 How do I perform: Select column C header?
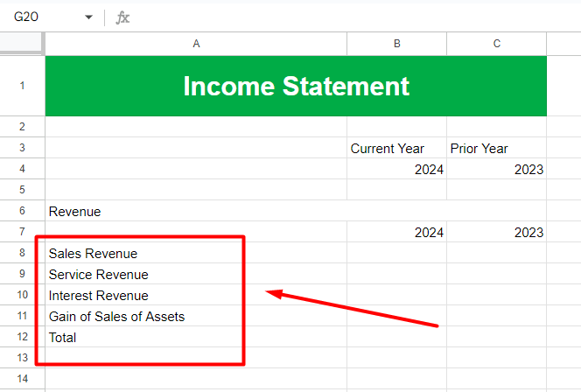496,44
